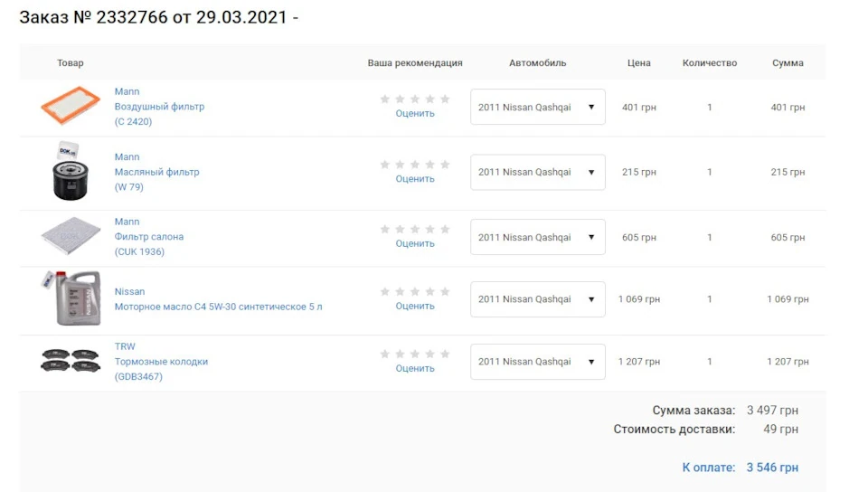Give Тормозные колодки a second star

point(400,354)
